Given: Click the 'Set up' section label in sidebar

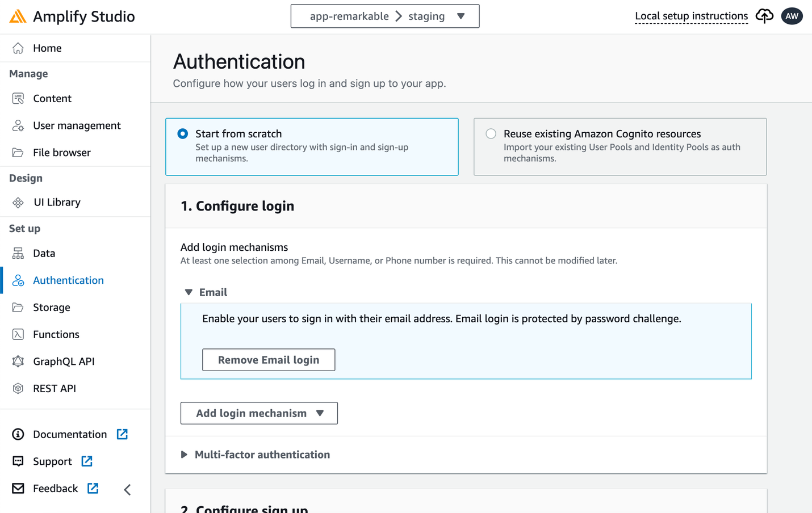Looking at the screenshot, I should pos(24,229).
